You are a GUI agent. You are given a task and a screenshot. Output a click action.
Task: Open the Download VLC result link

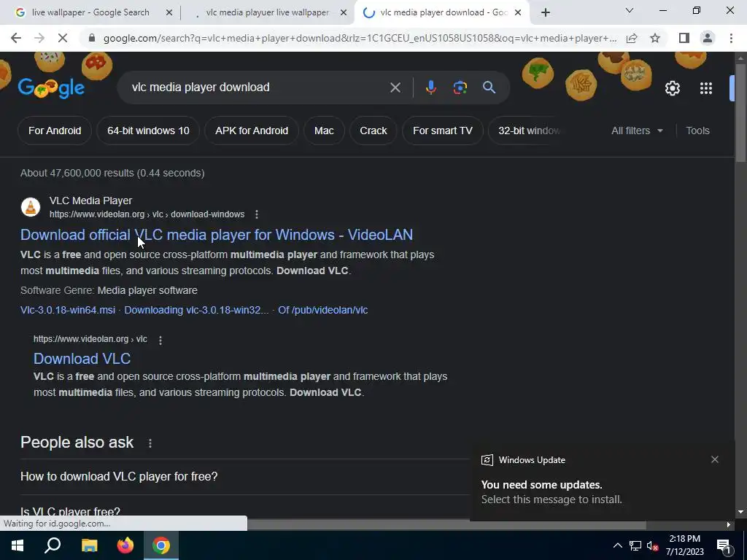[x=82, y=359]
